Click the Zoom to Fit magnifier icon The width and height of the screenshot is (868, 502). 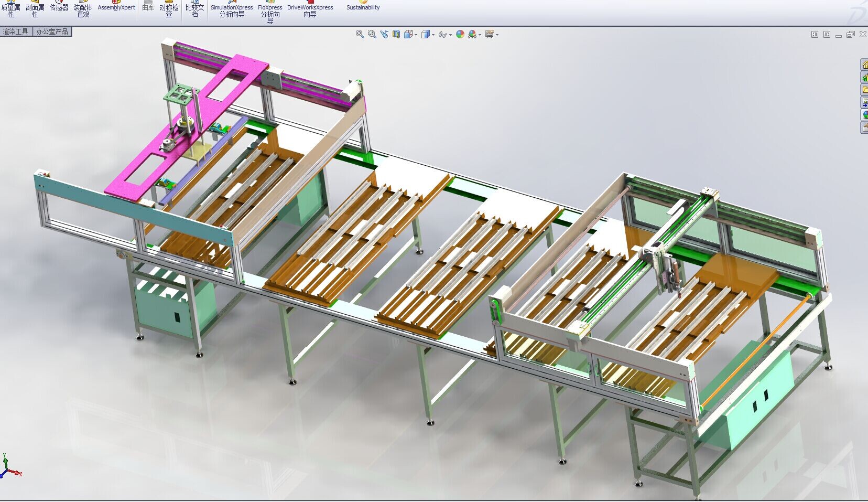click(360, 34)
